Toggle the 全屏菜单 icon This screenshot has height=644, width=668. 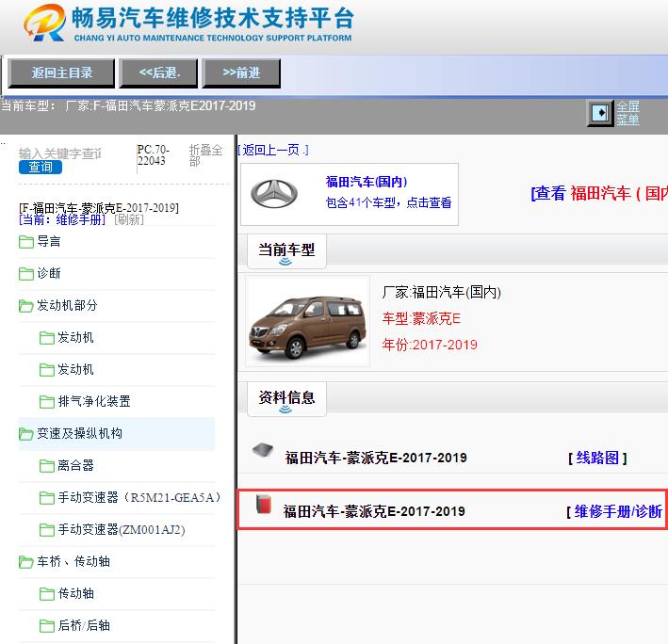coord(600,113)
